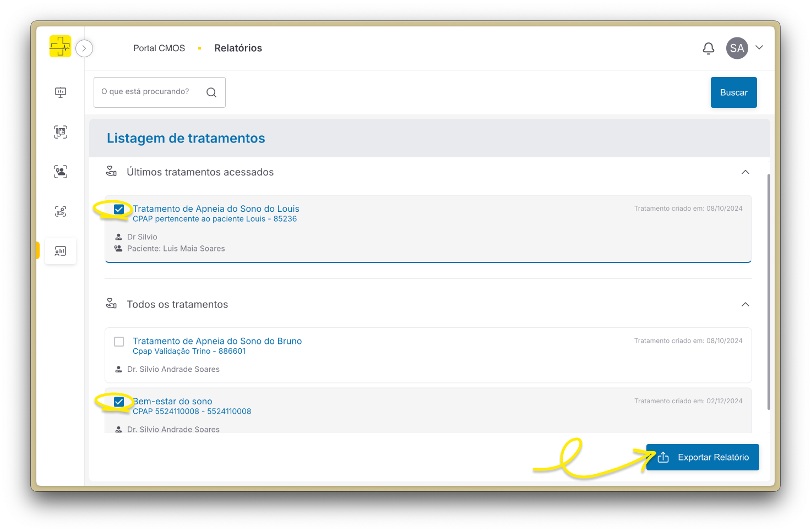Viewport: 811px width, 532px height.
Task: Click the magnifying glass search icon
Action: (x=211, y=92)
